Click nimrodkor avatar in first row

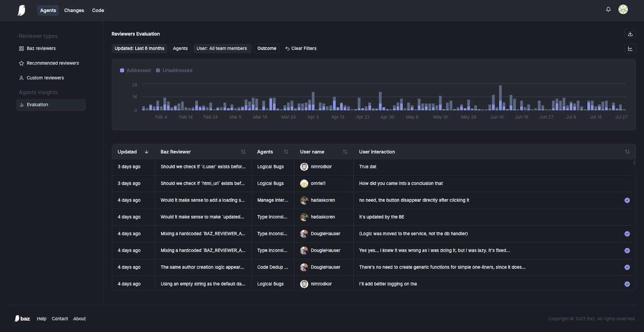coord(304,167)
